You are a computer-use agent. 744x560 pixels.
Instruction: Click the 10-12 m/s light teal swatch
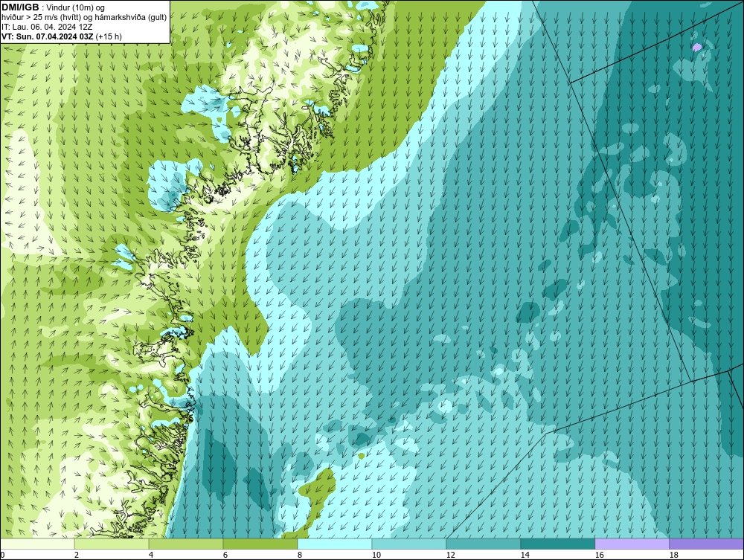[x=409, y=544]
